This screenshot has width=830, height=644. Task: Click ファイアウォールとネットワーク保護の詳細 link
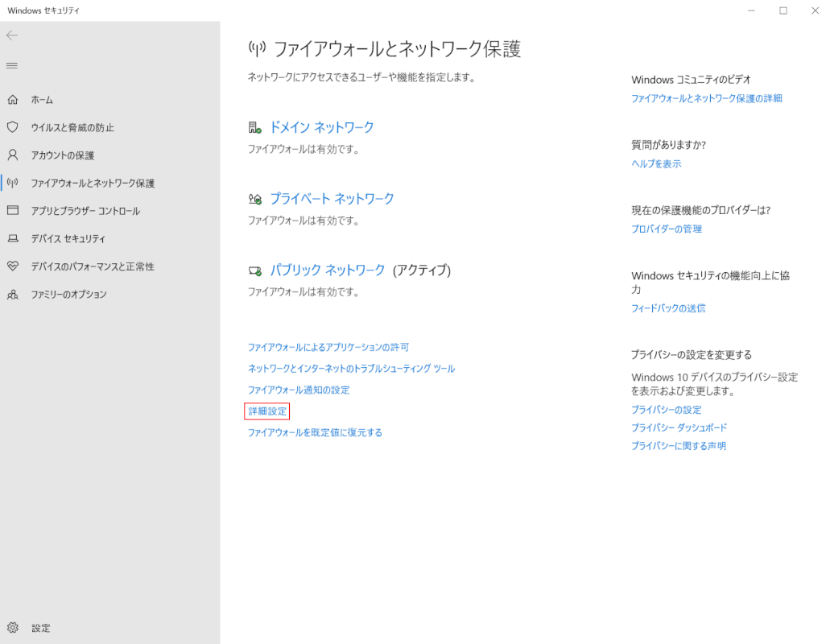[707, 98]
